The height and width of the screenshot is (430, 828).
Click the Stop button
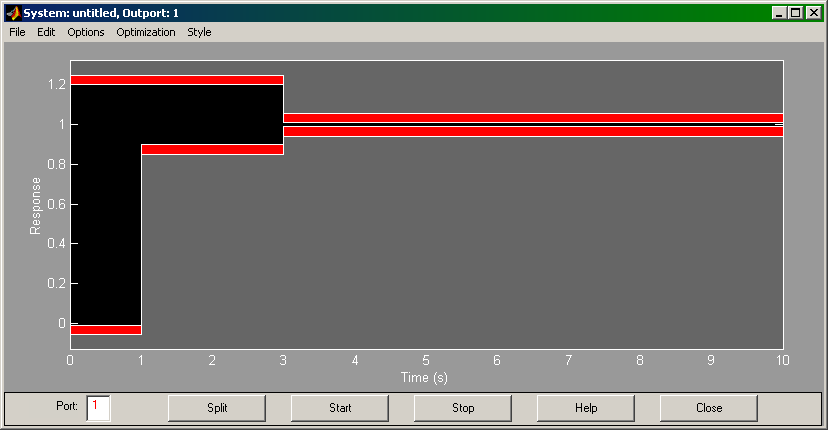[463, 408]
